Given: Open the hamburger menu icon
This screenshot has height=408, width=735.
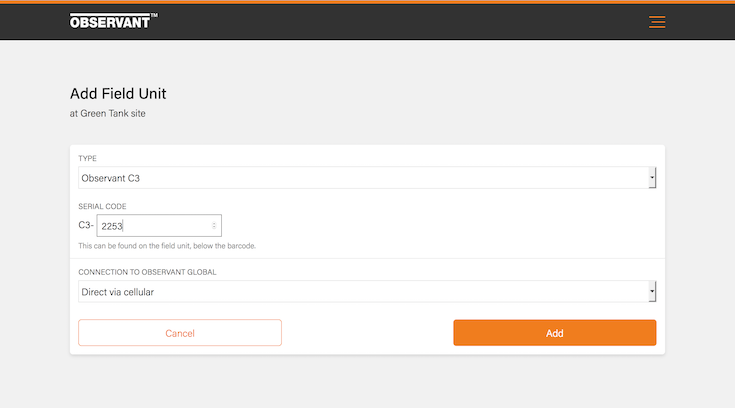Looking at the screenshot, I should [656, 22].
